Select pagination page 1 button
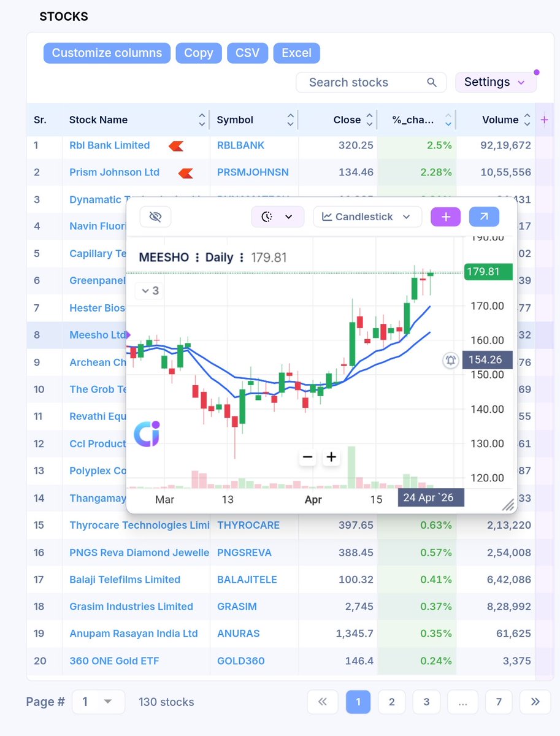Image resolution: width=560 pixels, height=736 pixels. pos(358,702)
